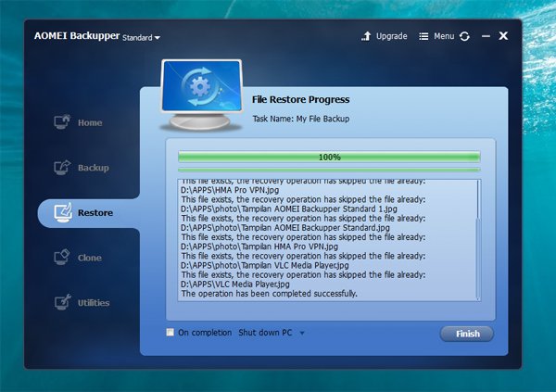This screenshot has height=392, width=556.
Task: Click the Clone sidebar icon
Action: coord(62,257)
